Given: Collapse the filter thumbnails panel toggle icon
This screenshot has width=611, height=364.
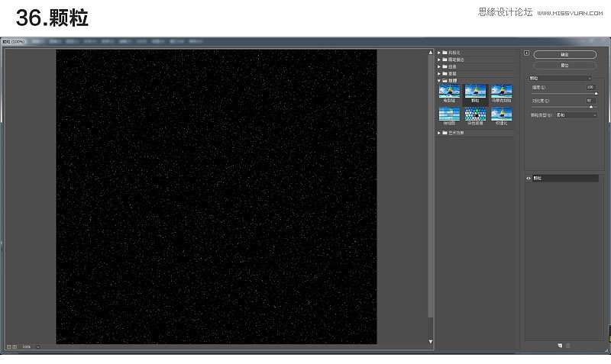Looking at the screenshot, I should [526, 53].
